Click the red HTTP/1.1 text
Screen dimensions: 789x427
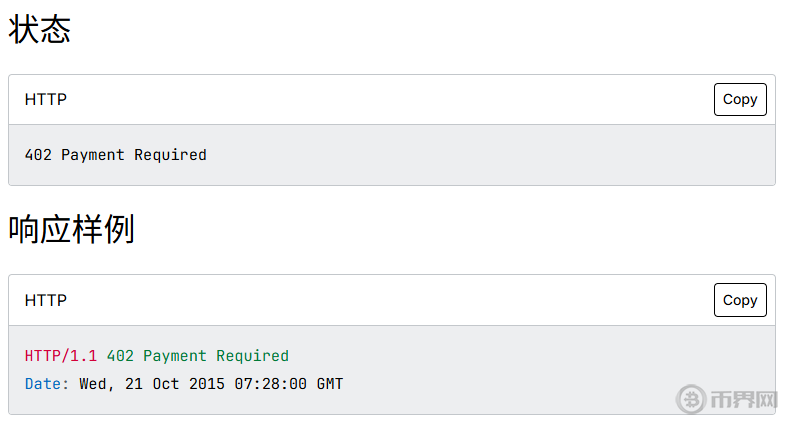[61, 356]
